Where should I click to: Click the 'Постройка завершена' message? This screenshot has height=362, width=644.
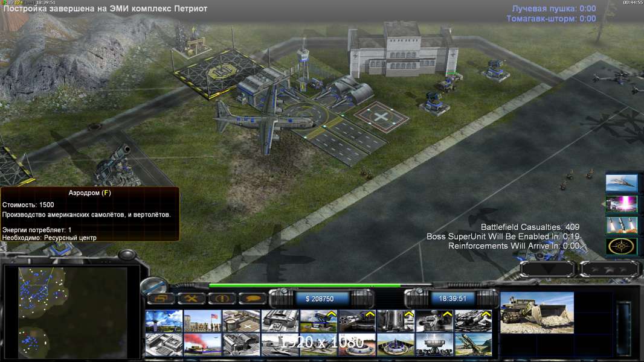[105, 8]
